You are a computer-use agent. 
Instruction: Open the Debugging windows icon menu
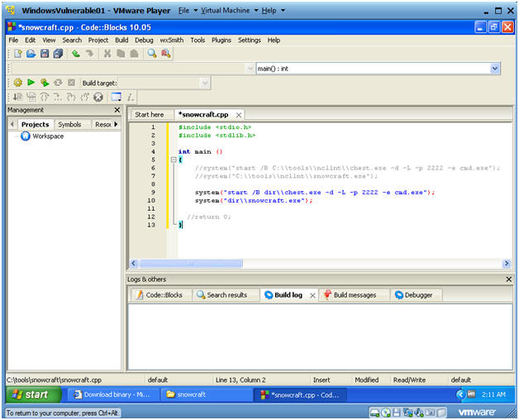tap(117, 97)
